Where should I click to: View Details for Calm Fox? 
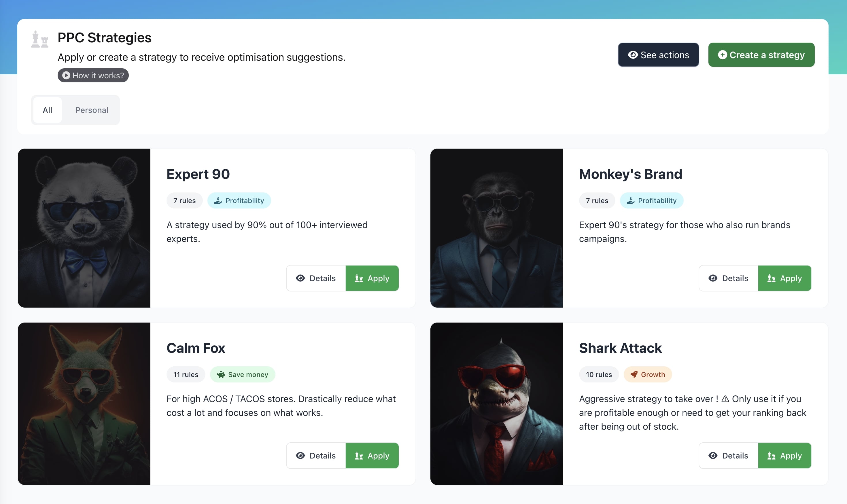tap(316, 455)
